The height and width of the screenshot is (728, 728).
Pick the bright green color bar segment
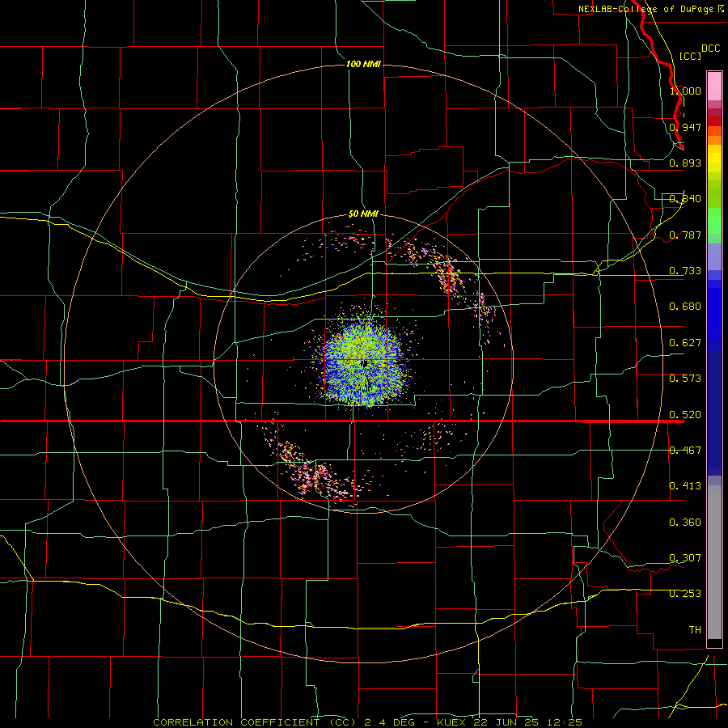coord(714,221)
